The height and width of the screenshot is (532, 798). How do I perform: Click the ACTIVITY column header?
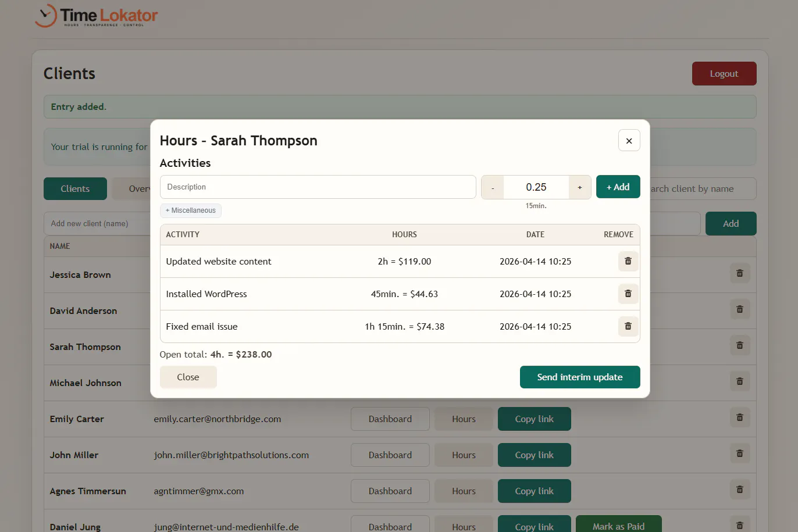pyautogui.click(x=183, y=234)
